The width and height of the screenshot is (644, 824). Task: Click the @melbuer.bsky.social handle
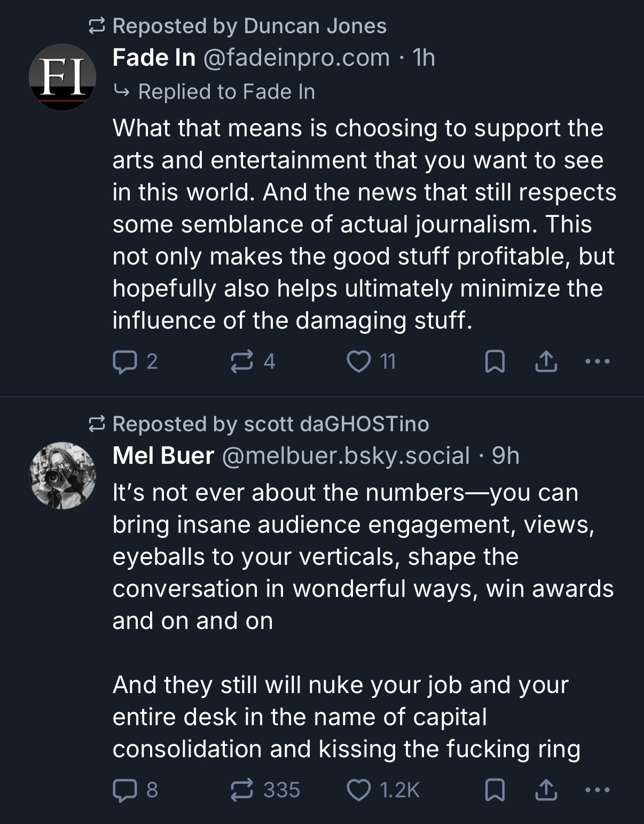coord(345,456)
